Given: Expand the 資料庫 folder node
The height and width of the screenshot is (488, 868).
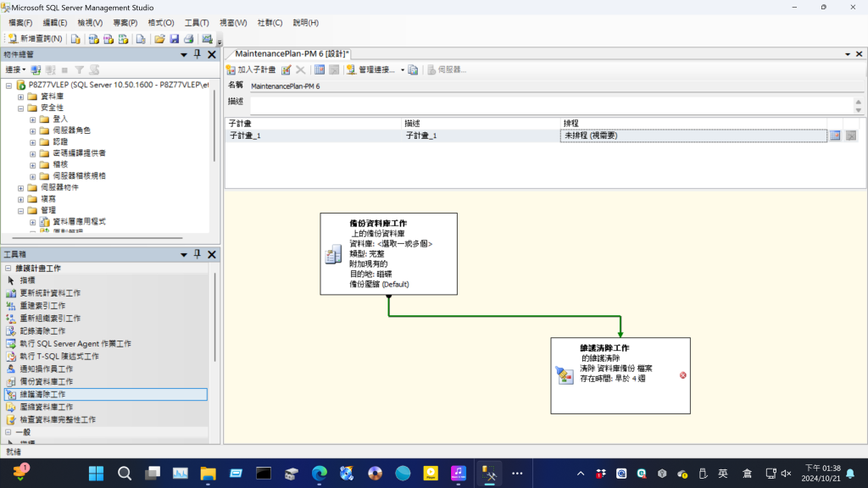Looking at the screenshot, I should click(21, 97).
